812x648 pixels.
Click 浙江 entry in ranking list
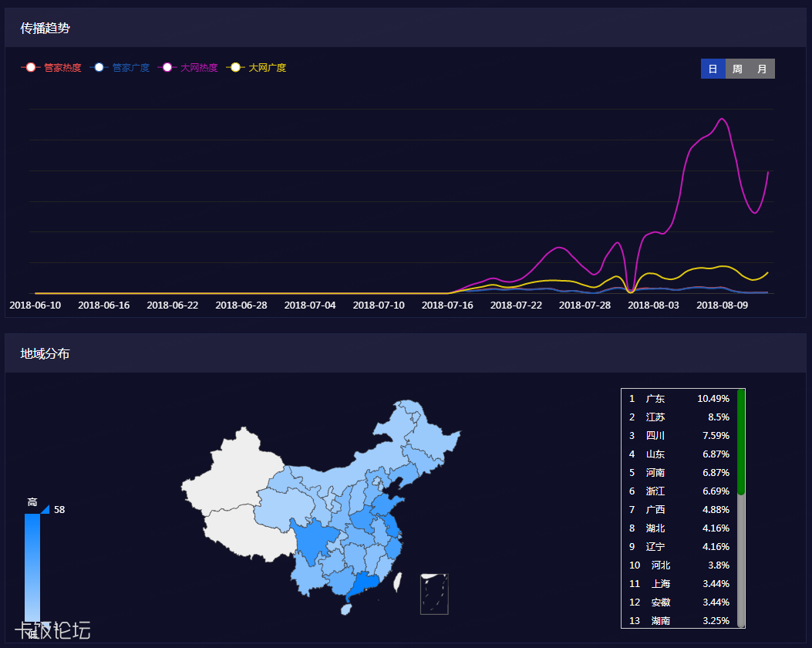[x=679, y=491]
